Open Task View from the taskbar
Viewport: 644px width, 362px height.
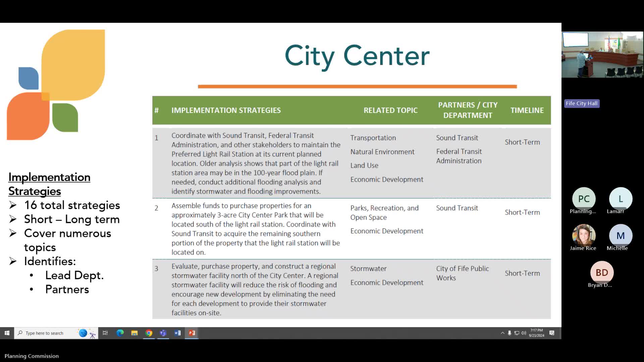click(105, 333)
